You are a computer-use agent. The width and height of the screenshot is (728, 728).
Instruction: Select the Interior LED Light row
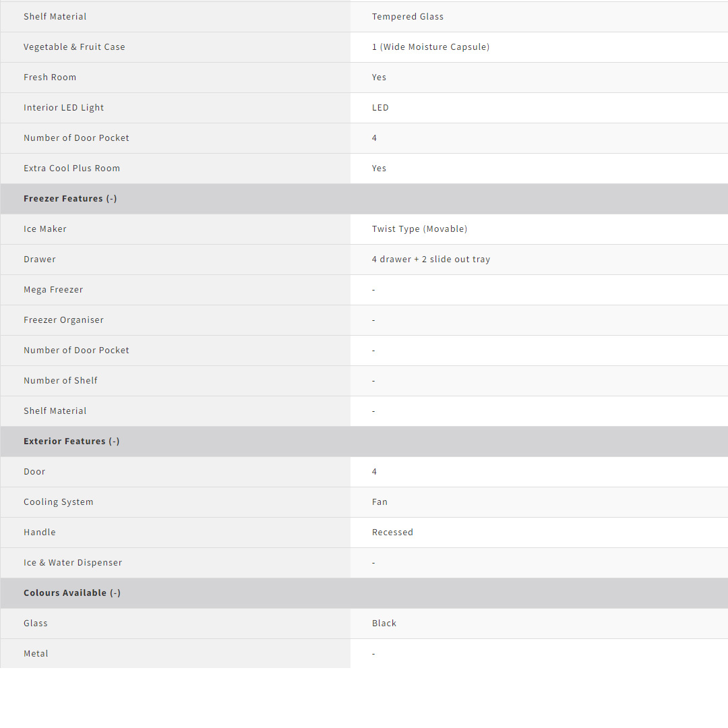click(63, 108)
